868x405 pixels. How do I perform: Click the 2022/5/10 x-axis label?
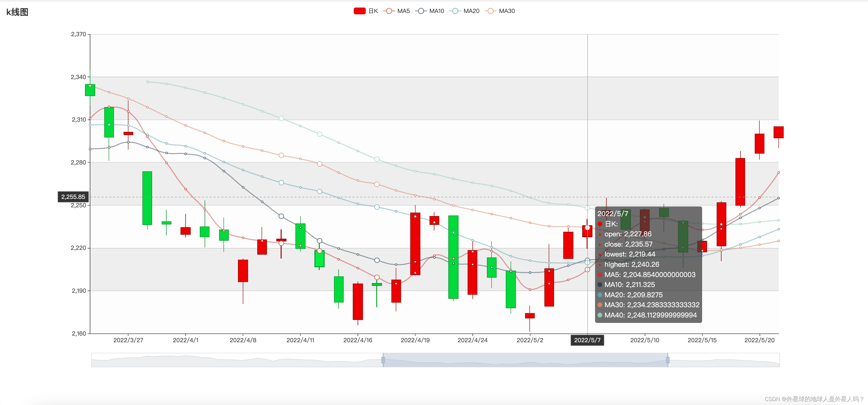645,340
